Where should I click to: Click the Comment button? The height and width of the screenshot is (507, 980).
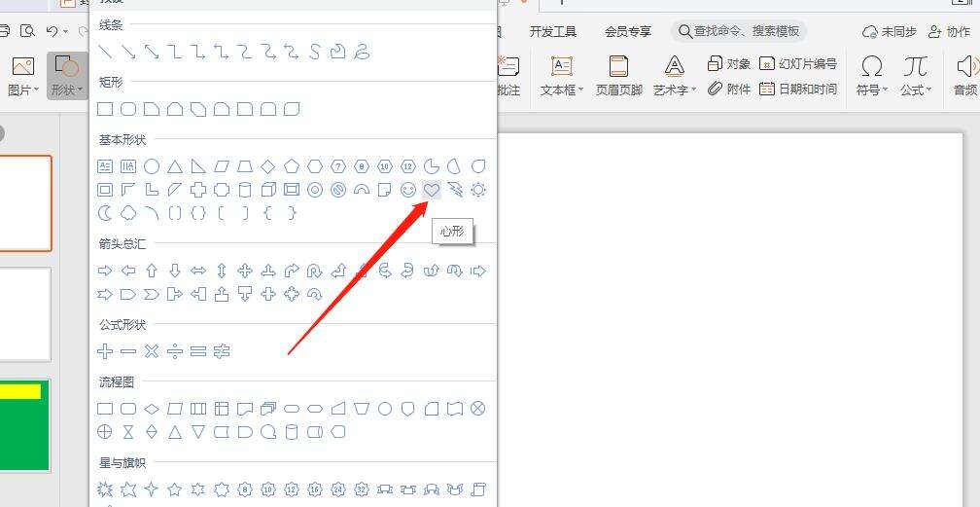pos(508,76)
